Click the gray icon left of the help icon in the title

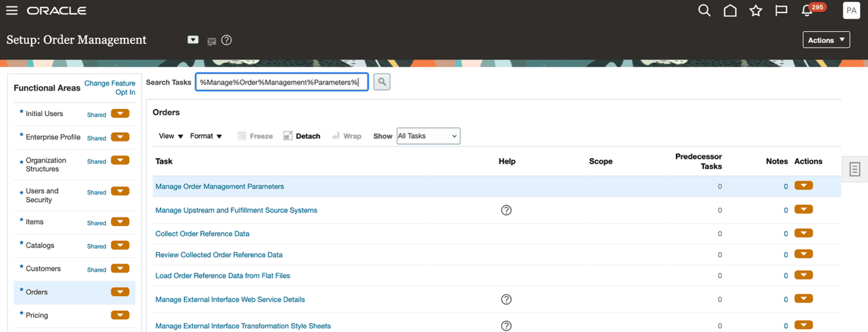(211, 42)
